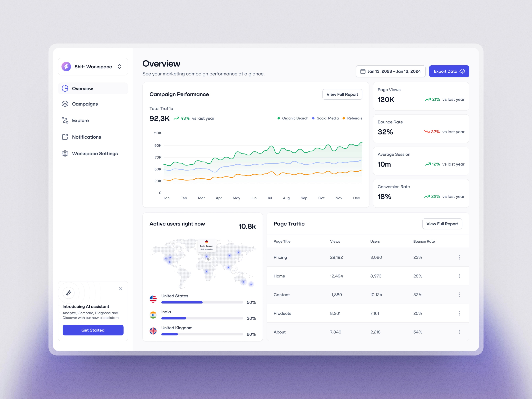Toggle the Organic Search legend dot
Image resolution: width=532 pixels, height=399 pixels.
click(278, 118)
